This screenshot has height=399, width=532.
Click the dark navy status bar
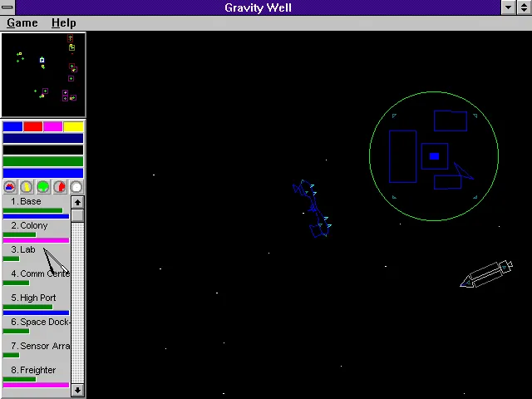43,138
